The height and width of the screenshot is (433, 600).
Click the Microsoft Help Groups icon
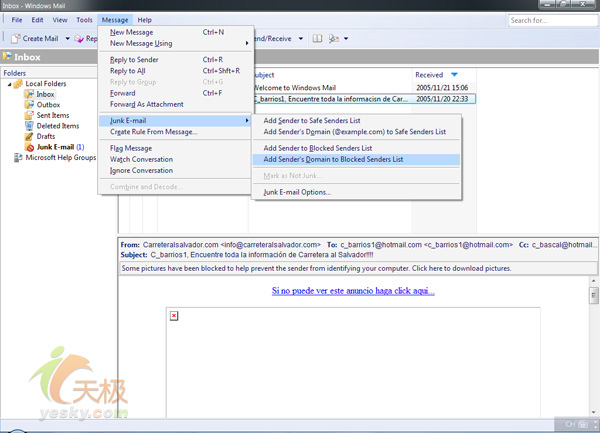pyautogui.click(x=18, y=158)
